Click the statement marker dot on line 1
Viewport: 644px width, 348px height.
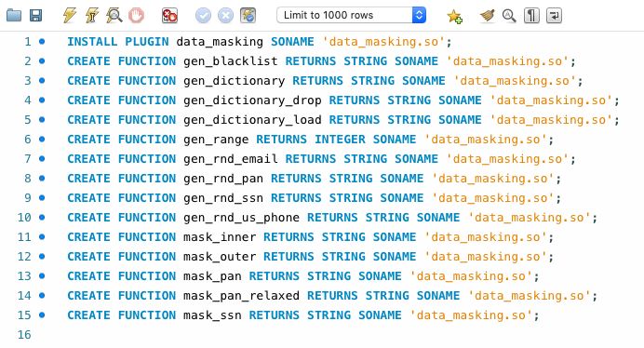coord(42,41)
